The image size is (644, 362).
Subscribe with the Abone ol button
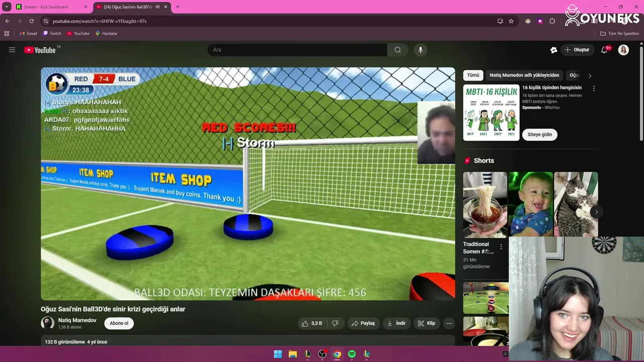[x=119, y=323]
